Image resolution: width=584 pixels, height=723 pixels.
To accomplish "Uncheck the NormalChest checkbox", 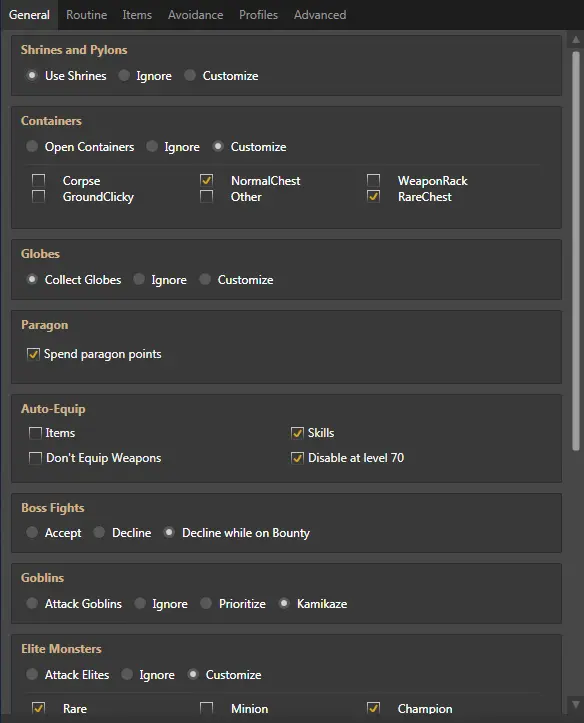I will click(x=206, y=180).
